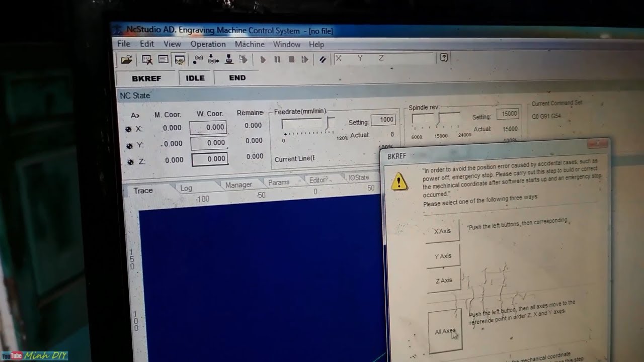Click the Spindle Setting value field
The height and width of the screenshot is (362, 644).
click(508, 114)
